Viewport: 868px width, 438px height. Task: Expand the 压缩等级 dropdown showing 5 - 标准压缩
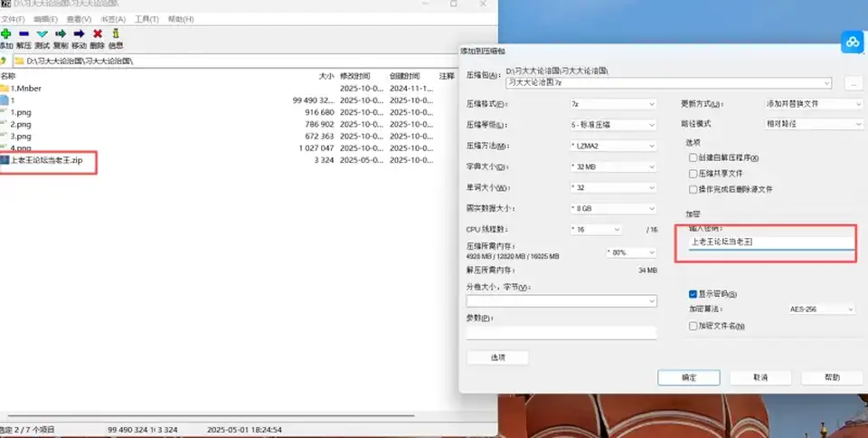613,125
